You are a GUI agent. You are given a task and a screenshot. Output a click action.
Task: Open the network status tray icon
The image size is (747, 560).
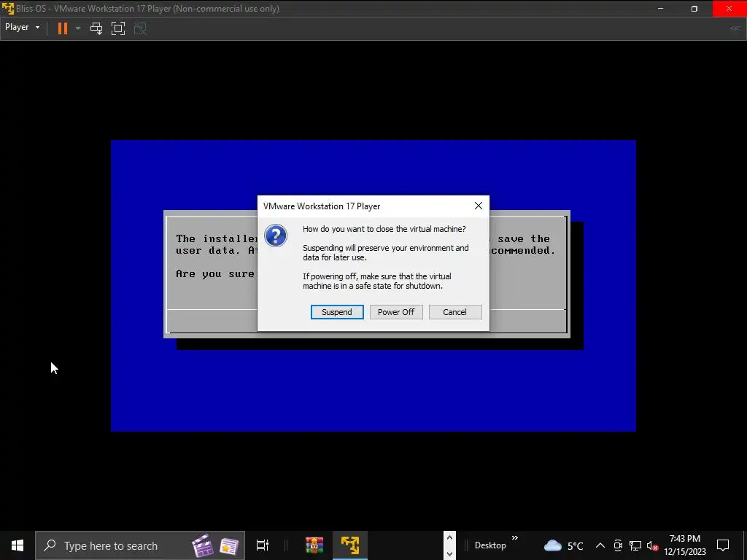635,545
